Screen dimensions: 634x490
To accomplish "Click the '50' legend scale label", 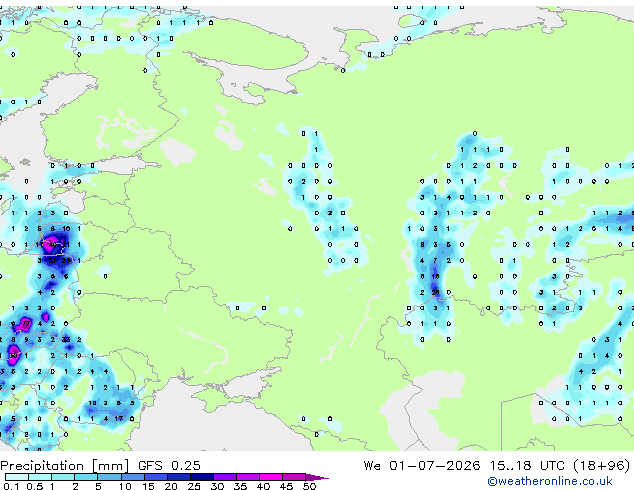I will pos(309,486).
